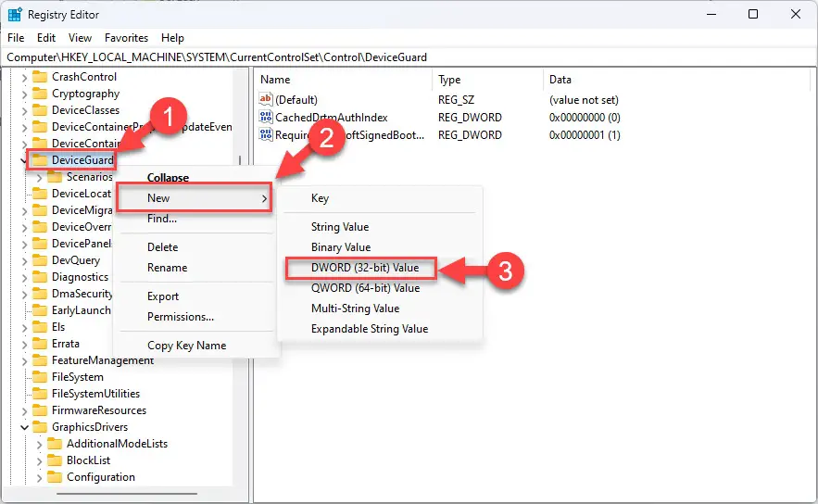Image resolution: width=818 pixels, height=504 pixels.
Task: Click the Configuration folder icon
Action: [55, 477]
